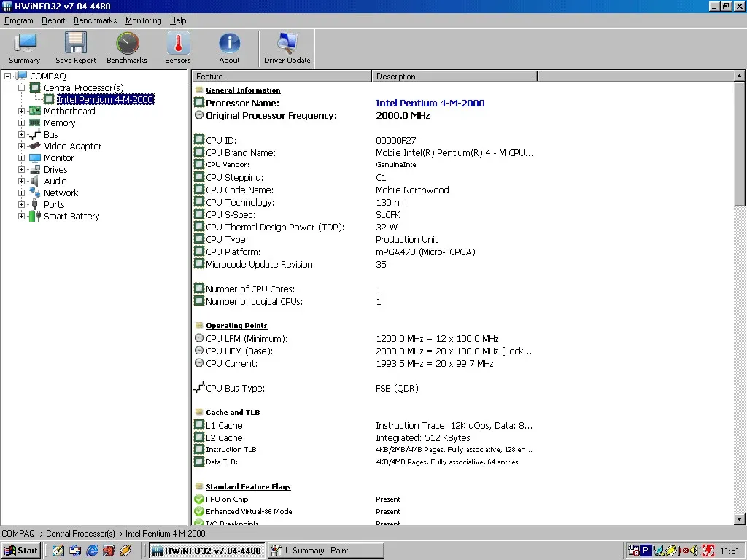The image size is (747, 560).
Task: Click the Enhanced Virtual-86 Mode check icon
Action: (x=199, y=511)
